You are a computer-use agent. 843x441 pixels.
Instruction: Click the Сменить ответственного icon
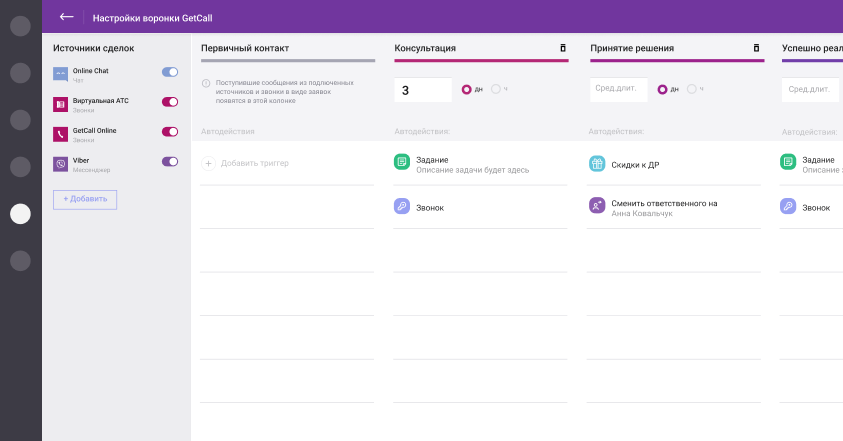[x=597, y=205]
